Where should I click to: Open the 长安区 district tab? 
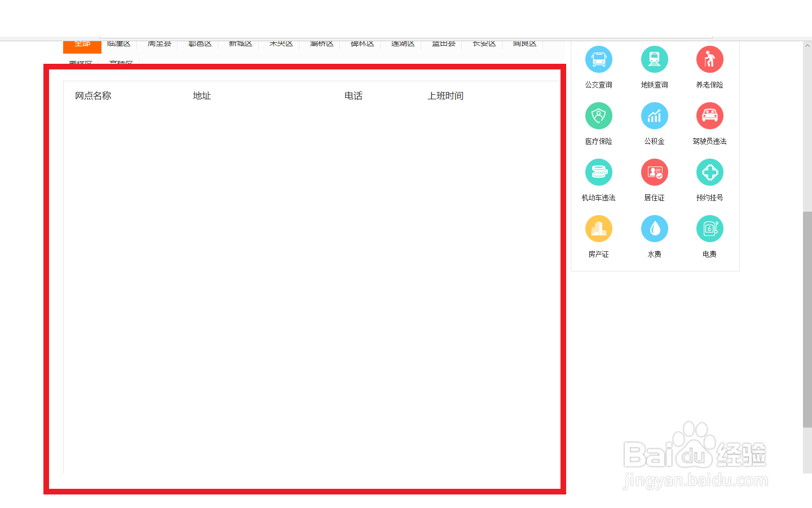[x=483, y=43]
